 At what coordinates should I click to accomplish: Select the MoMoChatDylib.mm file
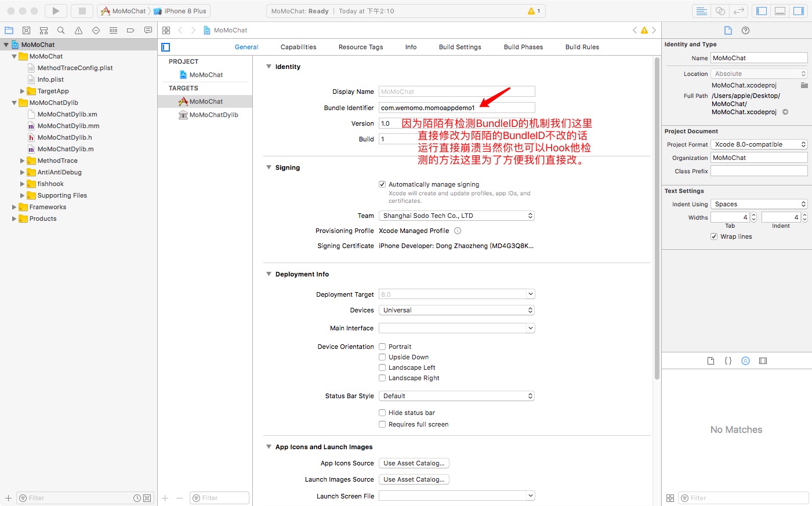coord(68,126)
